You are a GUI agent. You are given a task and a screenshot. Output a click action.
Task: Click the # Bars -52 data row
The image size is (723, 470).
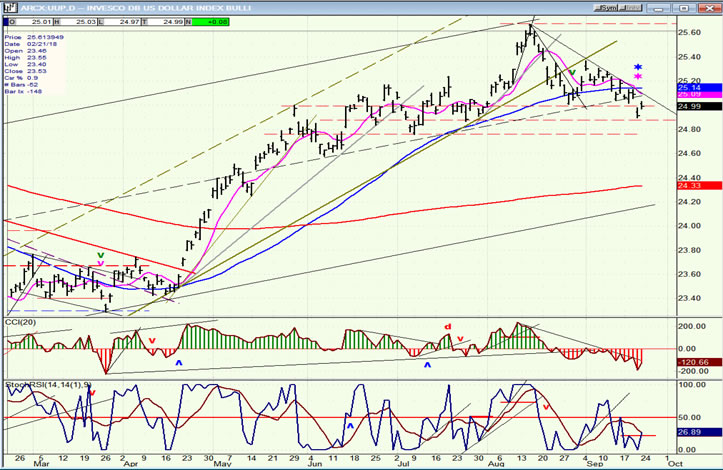tap(21, 85)
